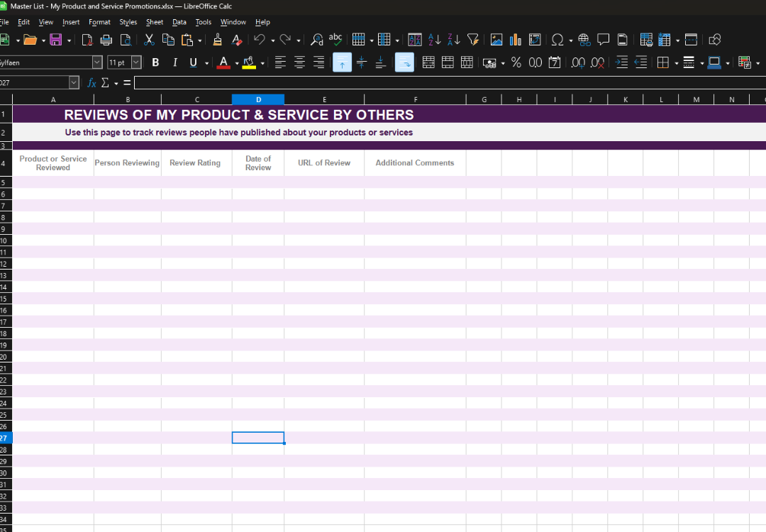766x532 pixels.
Task: Open the View menu
Action: pos(46,22)
